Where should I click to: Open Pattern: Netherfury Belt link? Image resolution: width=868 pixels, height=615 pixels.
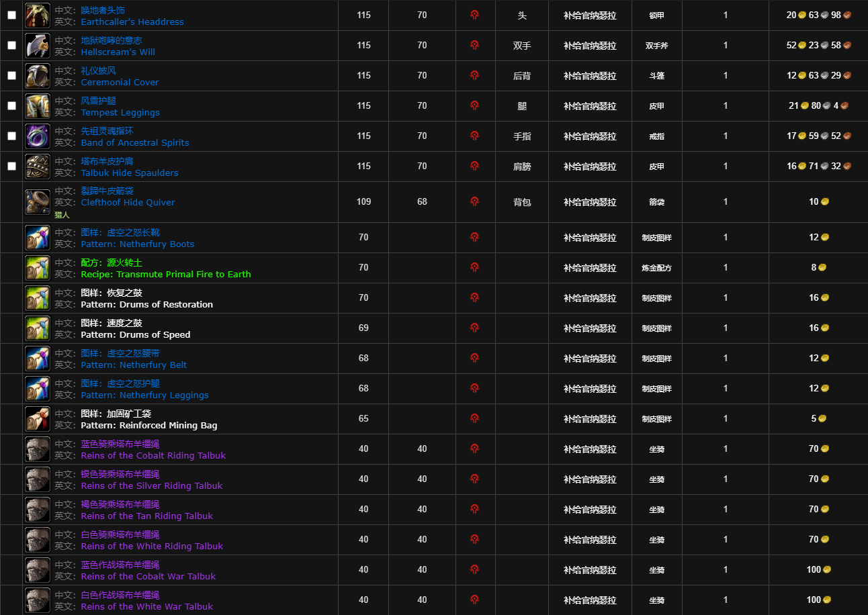click(134, 365)
